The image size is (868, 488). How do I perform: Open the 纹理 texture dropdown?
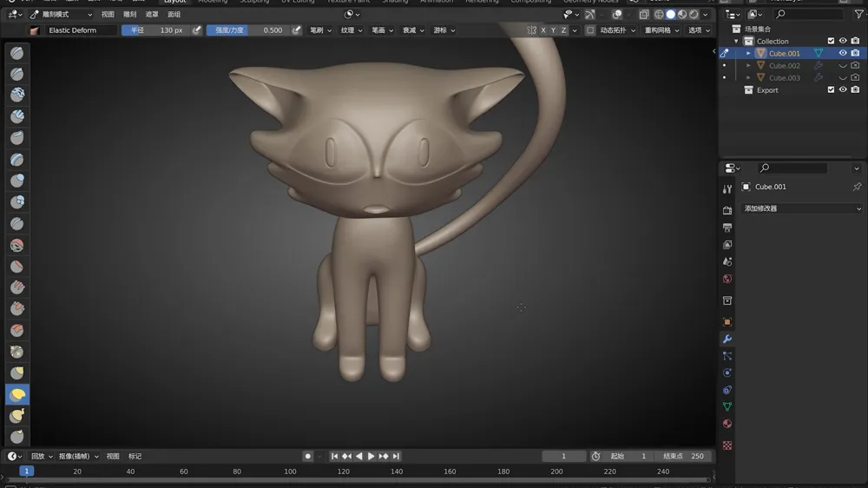pyautogui.click(x=352, y=30)
